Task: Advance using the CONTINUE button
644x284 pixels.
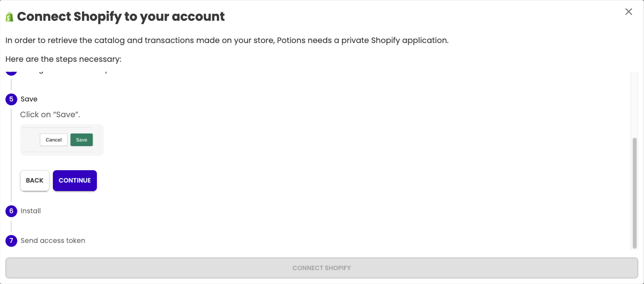Action: tap(75, 181)
